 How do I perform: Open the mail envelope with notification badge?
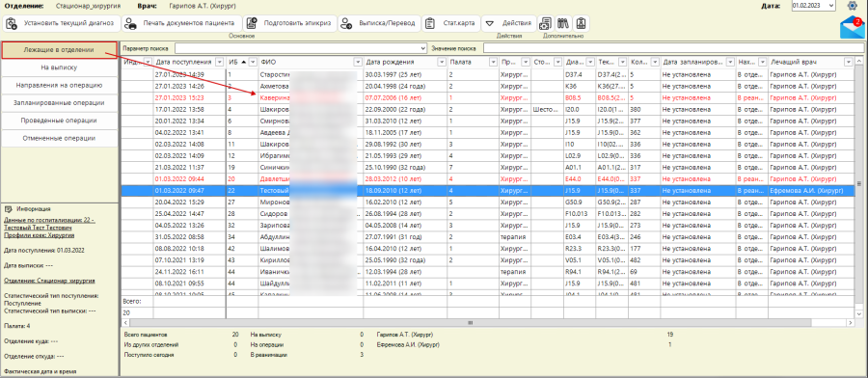(x=853, y=28)
